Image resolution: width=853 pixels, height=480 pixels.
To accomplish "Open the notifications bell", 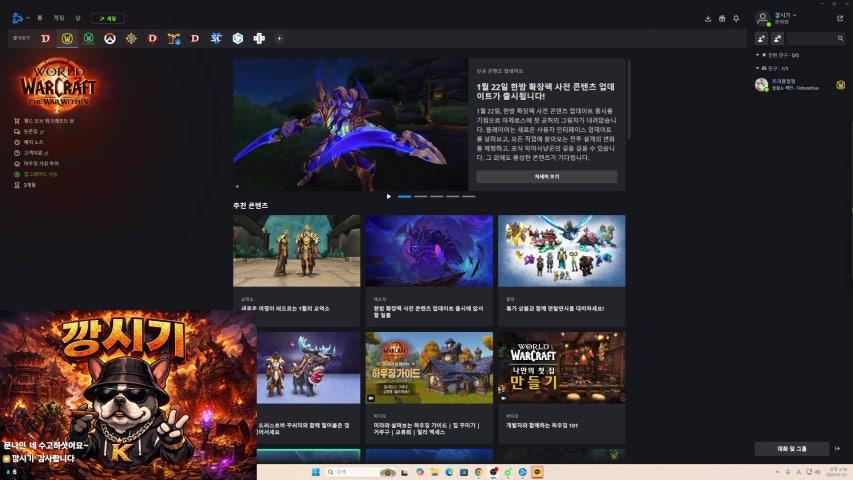I will point(736,18).
